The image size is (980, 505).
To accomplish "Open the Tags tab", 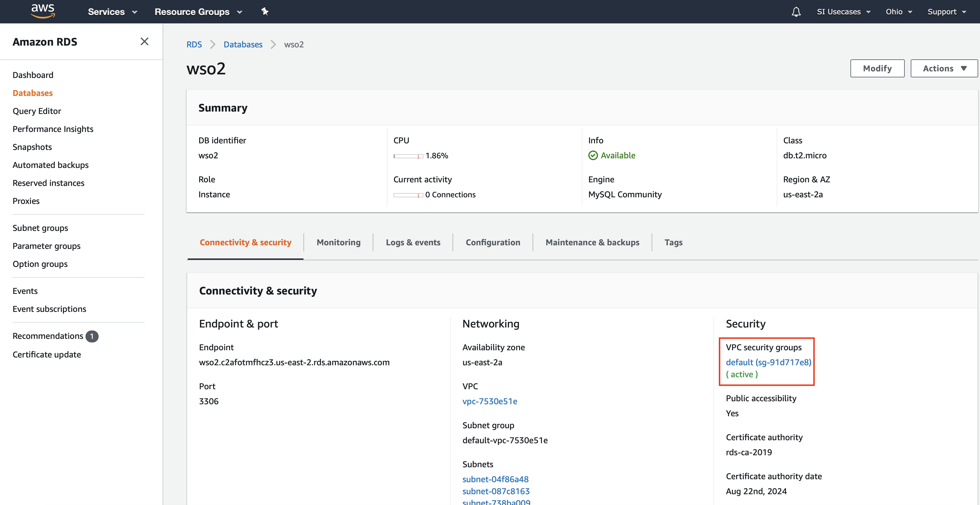I will (673, 242).
